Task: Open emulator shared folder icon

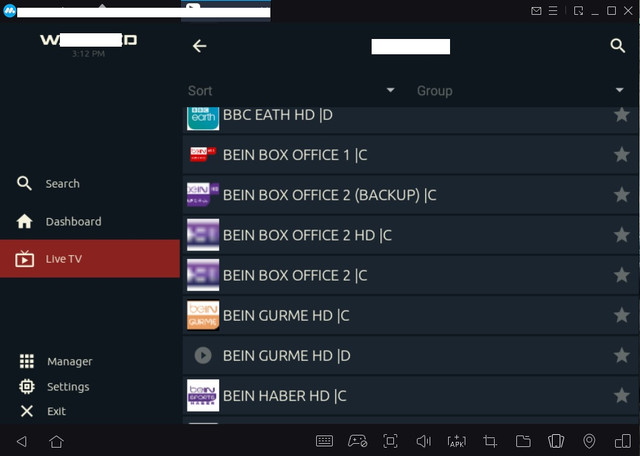Action: pos(523,441)
